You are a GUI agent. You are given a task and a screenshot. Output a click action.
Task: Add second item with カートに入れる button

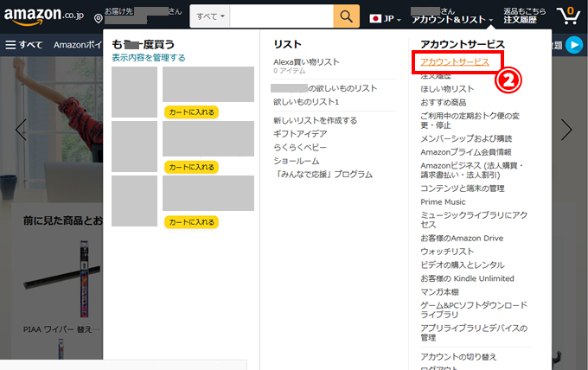click(x=191, y=167)
